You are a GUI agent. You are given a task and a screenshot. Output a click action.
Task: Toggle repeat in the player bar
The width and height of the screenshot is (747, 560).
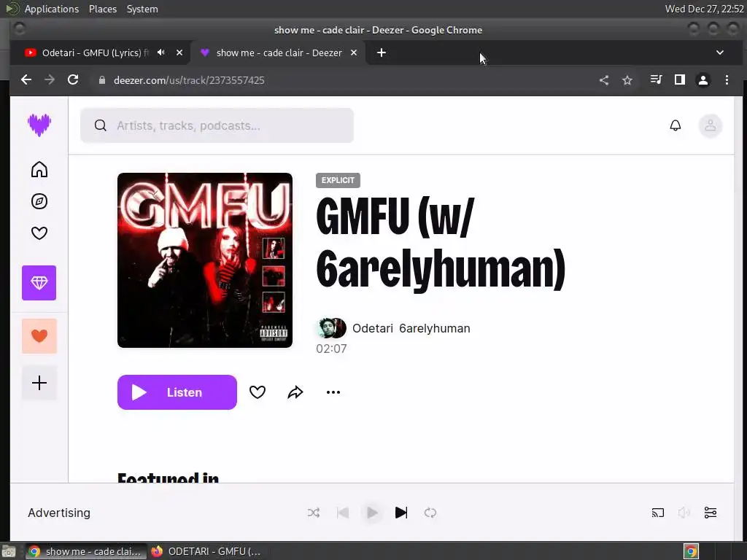430,513
